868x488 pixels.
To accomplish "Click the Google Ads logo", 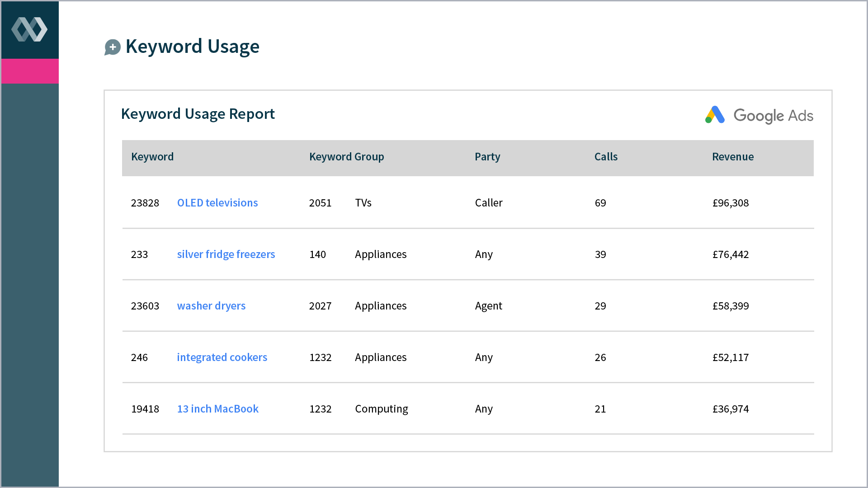I will [759, 115].
